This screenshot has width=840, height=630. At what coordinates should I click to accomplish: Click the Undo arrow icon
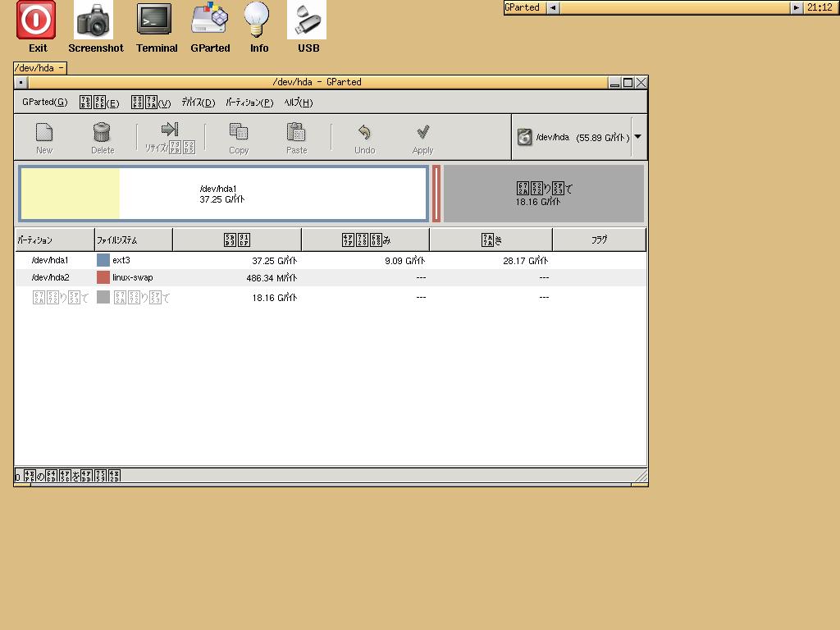pyautogui.click(x=364, y=132)
